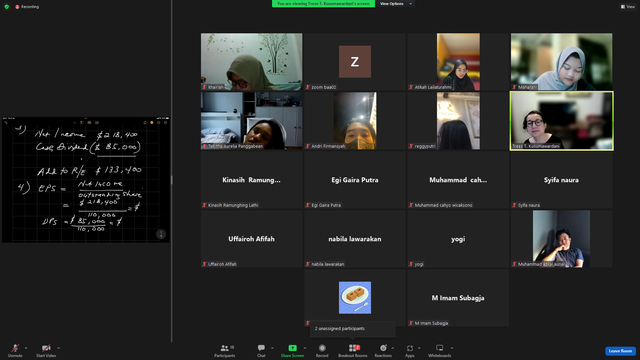
Task: Click the muted mic icon on Maharani's tile
Action: tap(514, 87)
